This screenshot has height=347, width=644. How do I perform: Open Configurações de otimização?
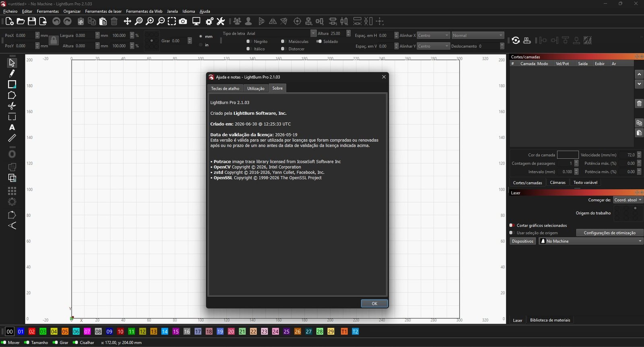tap(610, 233)
